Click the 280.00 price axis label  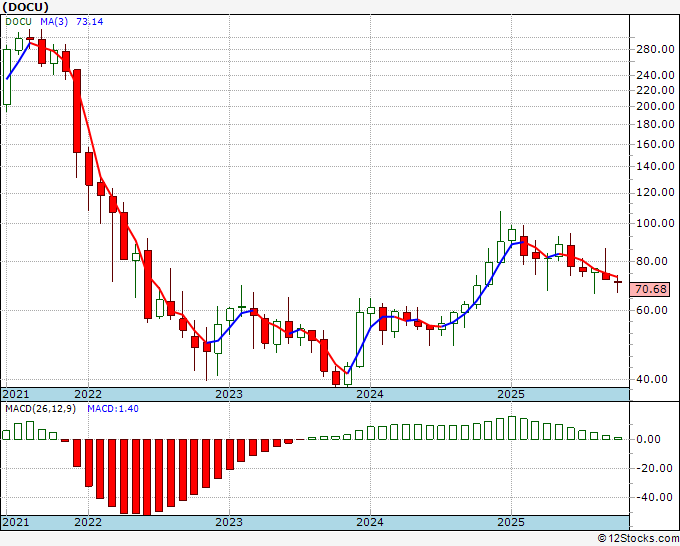point(655,49)
